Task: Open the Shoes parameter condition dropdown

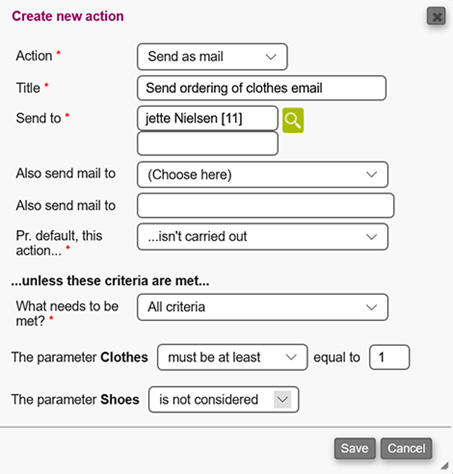Action: click(x=224, y=400)
